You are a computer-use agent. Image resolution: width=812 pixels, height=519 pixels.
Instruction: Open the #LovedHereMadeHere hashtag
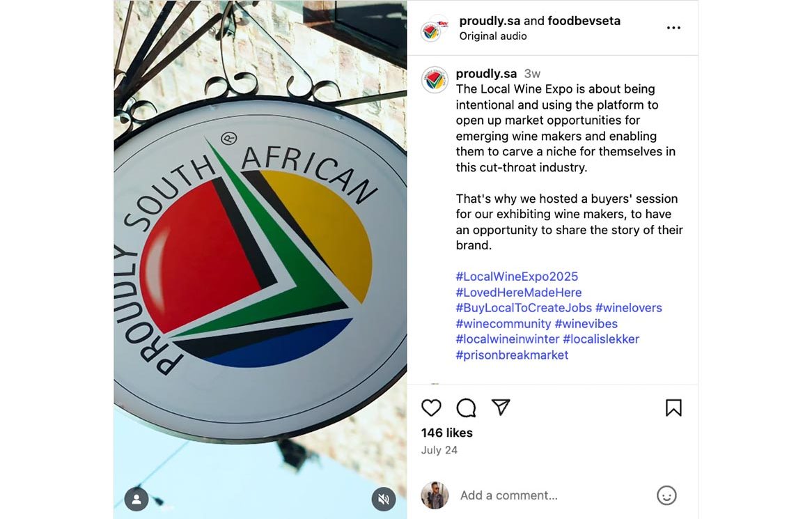pyautogui.click(x=519, y=293)
